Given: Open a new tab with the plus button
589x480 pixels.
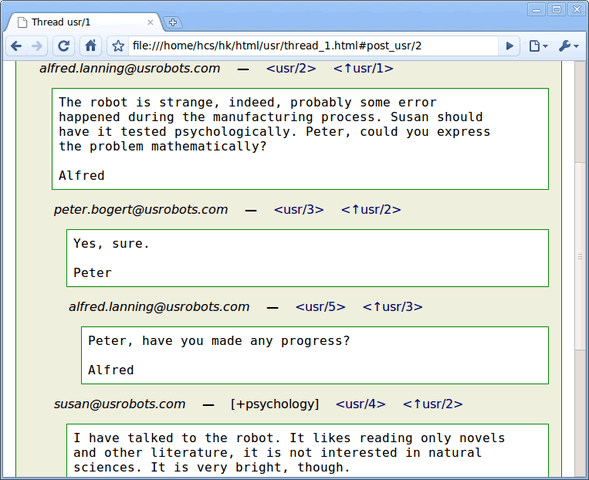Looking at the screenshot, I should [173, 23].
